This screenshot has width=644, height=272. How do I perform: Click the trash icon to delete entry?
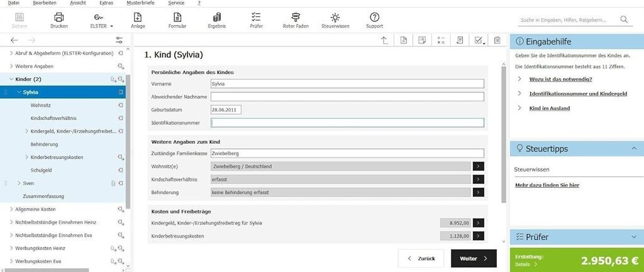[497, 41]
